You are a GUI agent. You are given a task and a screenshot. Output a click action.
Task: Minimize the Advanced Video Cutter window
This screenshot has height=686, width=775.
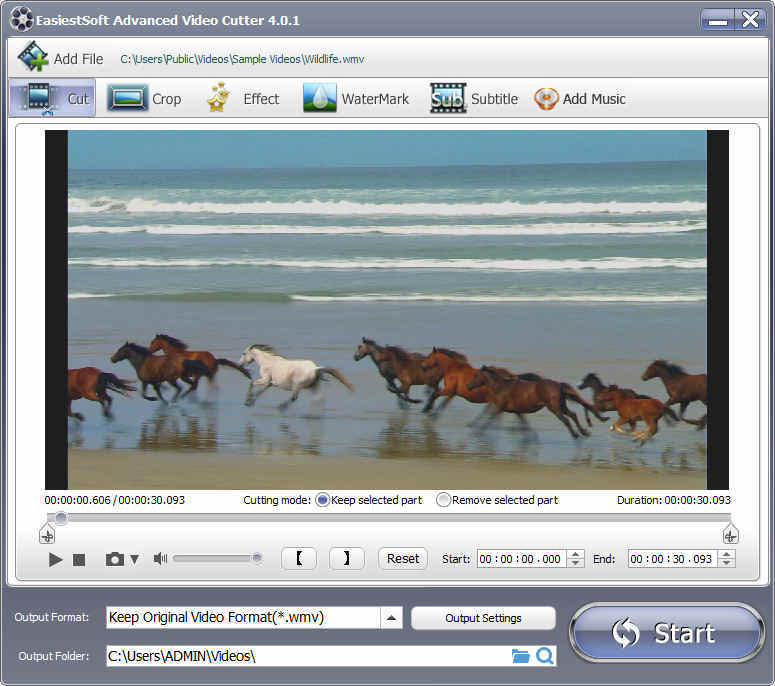[x=718, y=20]
